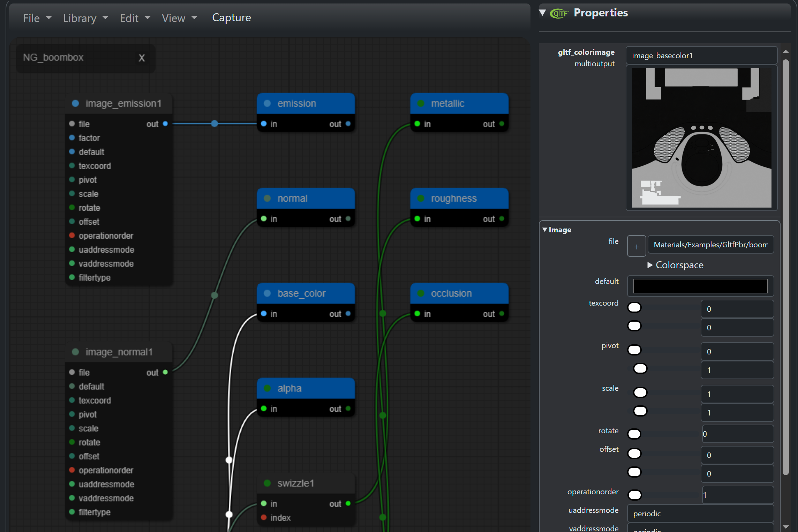798x532 pixels.
Task: Click the Capture button
Action: point(232,17)
